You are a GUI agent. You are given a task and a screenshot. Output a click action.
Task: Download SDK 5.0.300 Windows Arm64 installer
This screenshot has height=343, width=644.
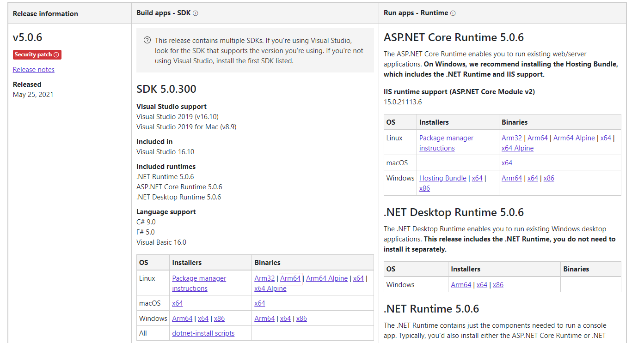[182, 319]
